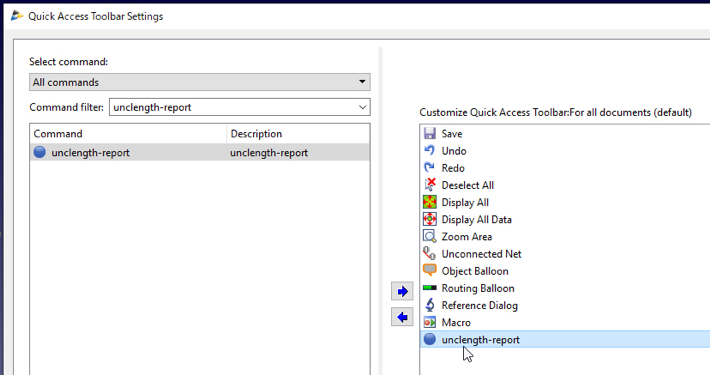
Task: Select the Unconnected Net entry text
Action: [x=481, y=254]
